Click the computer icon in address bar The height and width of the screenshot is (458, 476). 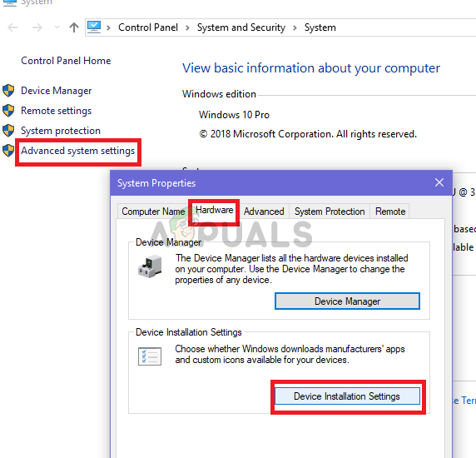(94, 27)
